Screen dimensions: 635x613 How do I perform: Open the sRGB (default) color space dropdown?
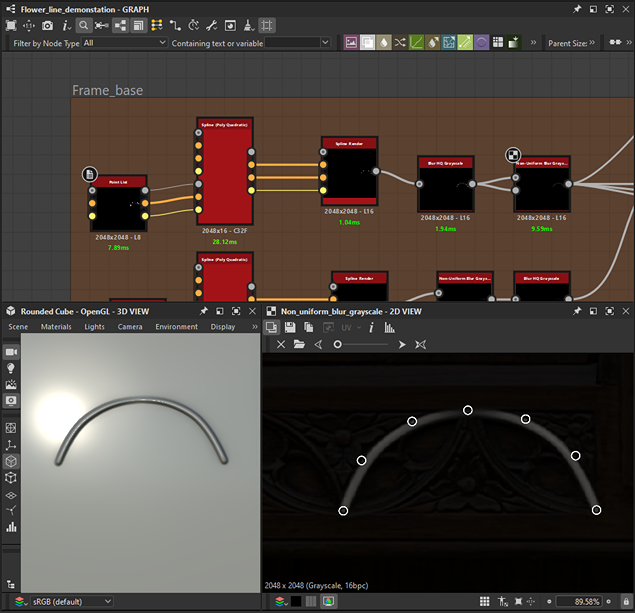70,601
